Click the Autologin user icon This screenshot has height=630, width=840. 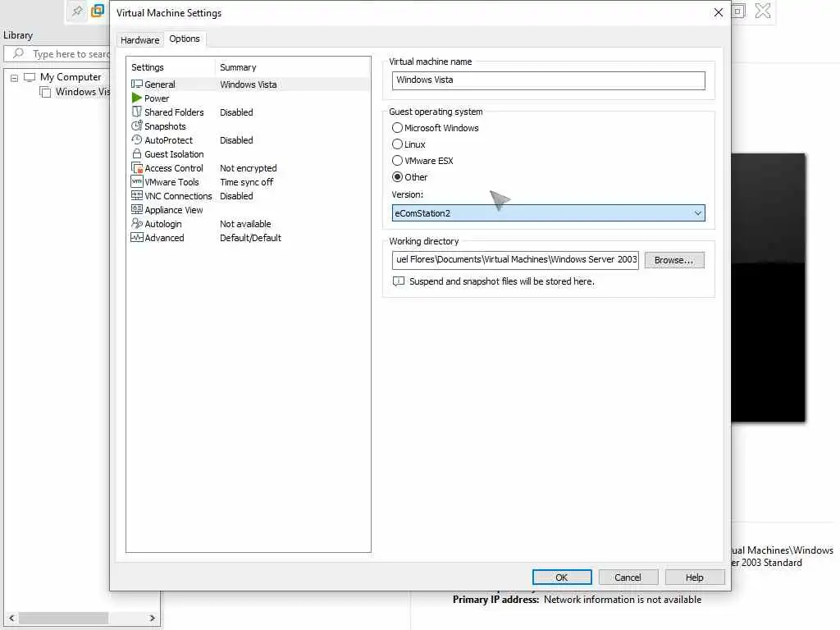pos(137,223)
